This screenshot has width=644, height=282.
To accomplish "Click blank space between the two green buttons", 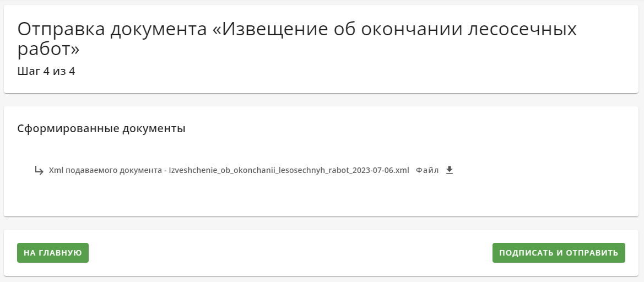I will coord(290,253).
